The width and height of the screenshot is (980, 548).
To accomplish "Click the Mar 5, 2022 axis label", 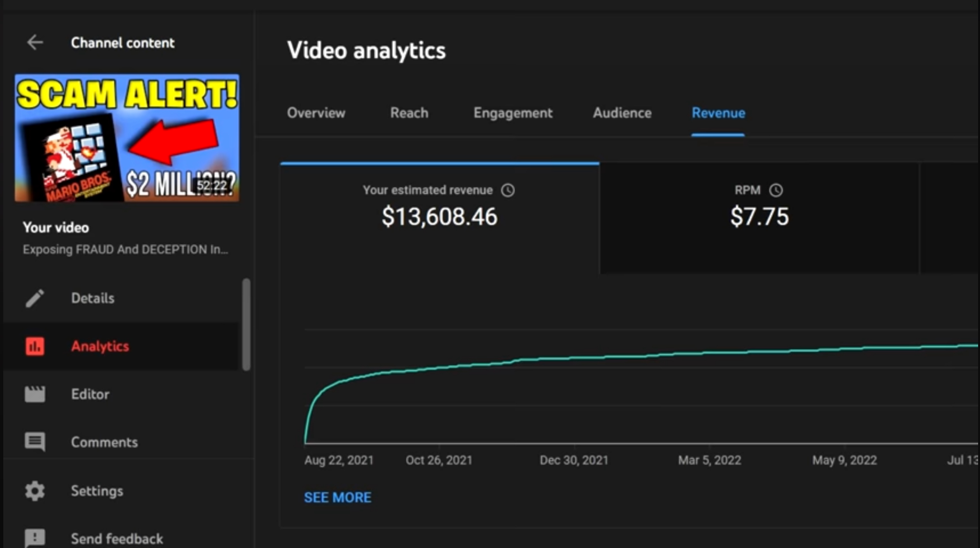I will (709, 460).
